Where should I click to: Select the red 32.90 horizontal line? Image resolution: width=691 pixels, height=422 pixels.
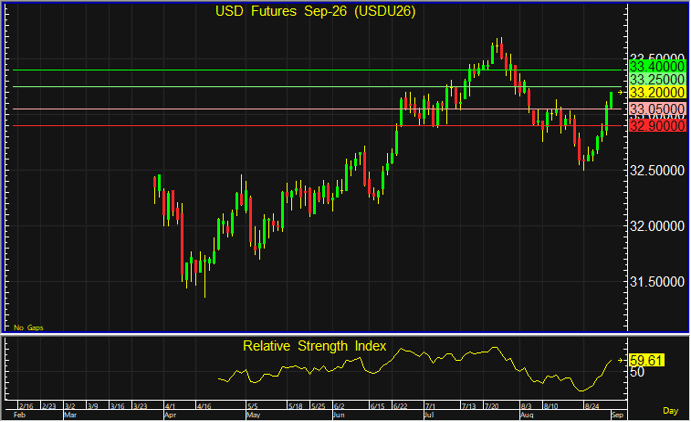click(317, 126)
